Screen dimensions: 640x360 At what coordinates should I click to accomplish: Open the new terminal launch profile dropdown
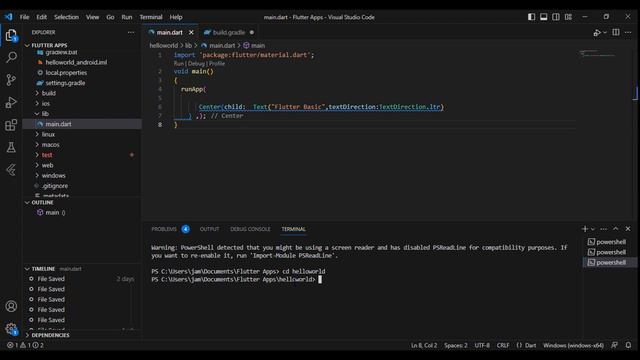click(593, 229)
